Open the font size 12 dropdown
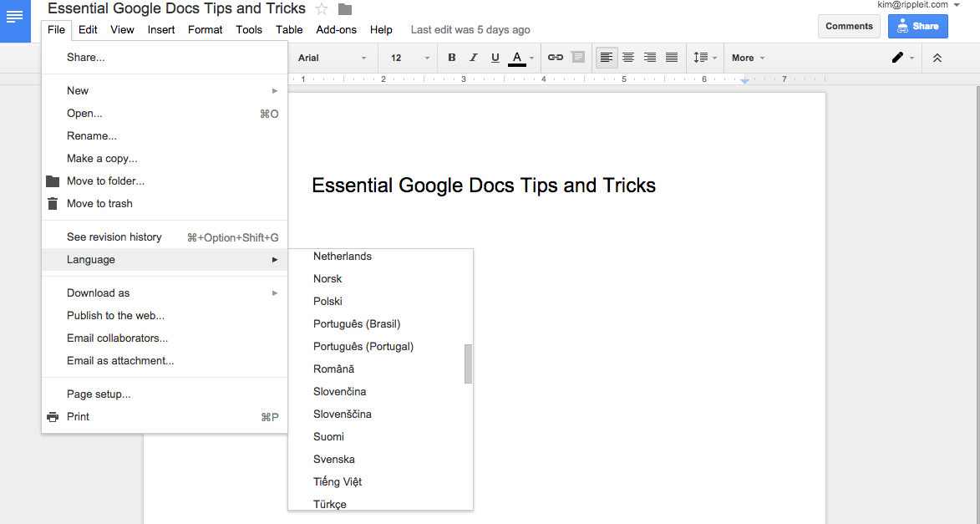Image resolution: width=980 pixels, height=524 pixels. tap(410, 58)
